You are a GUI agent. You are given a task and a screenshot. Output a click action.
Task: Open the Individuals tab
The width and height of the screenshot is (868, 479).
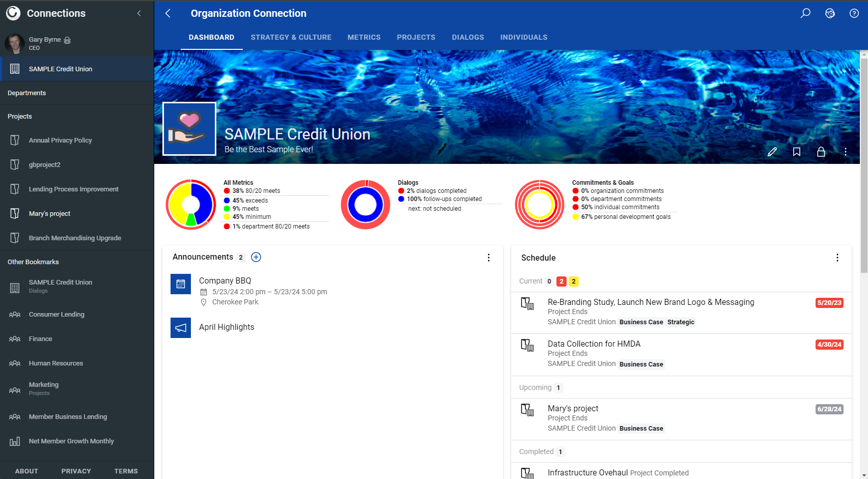tap(524, 37)
